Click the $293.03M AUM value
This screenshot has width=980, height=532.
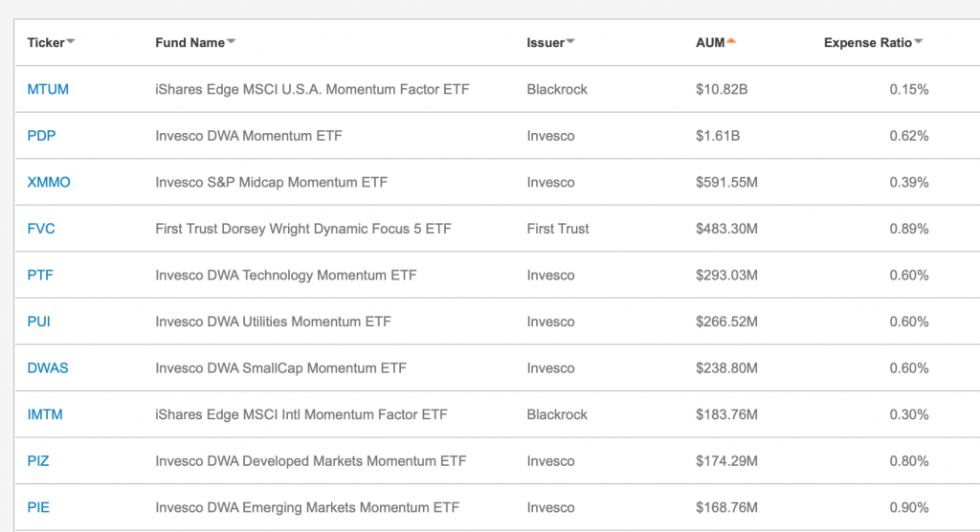[726, 275]
